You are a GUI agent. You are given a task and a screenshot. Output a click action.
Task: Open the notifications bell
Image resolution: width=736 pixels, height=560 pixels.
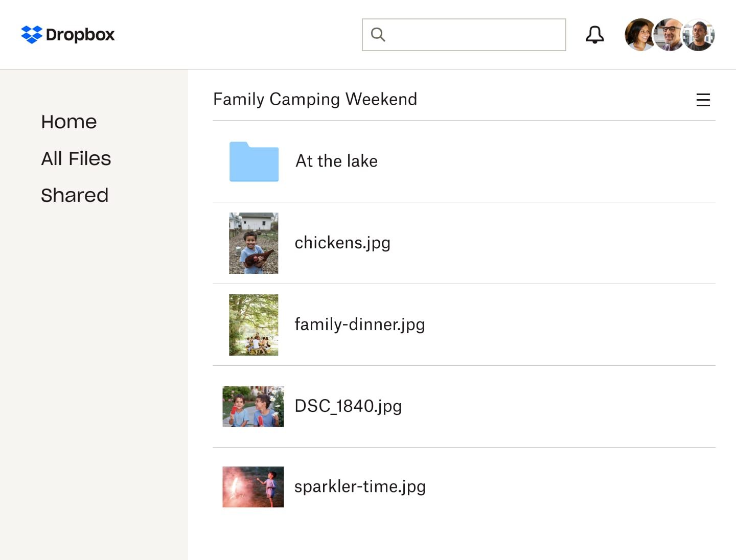pos(594,35)
